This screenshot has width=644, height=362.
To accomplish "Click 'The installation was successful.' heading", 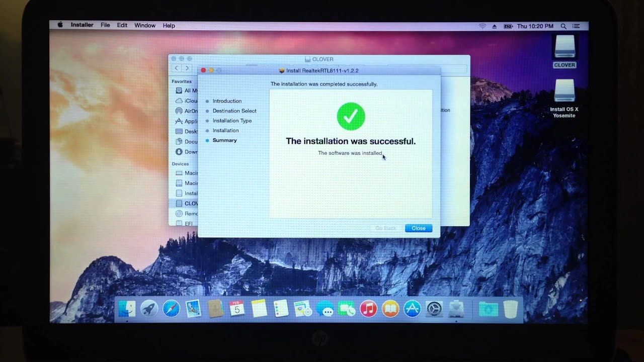I will 351,141.
